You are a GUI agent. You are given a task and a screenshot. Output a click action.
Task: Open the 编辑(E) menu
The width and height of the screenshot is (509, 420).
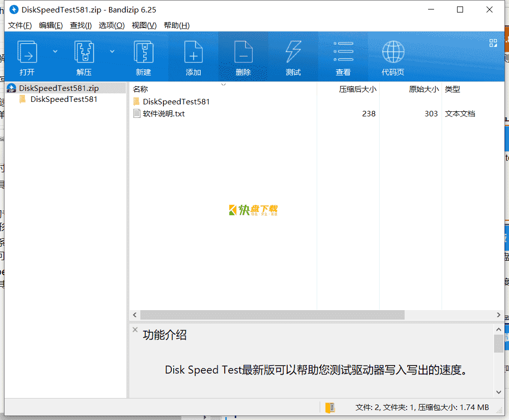[51, 25]
